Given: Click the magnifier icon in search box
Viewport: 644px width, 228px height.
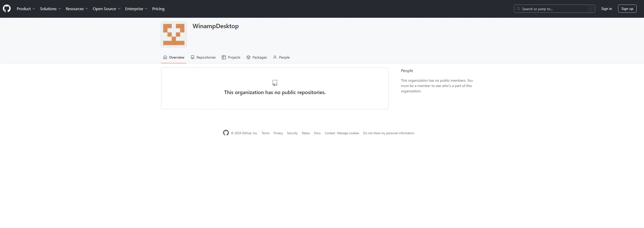Looking at the screenshot, I should [518, 9].
